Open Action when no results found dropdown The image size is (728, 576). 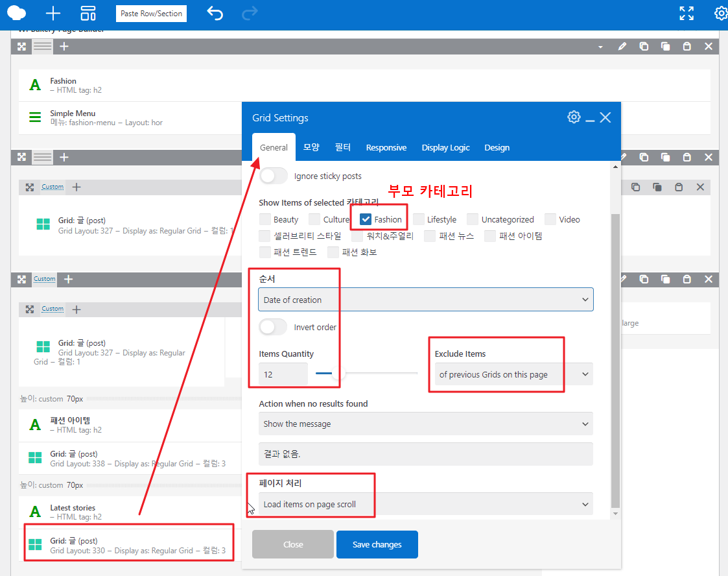click(x=426, y=424)
